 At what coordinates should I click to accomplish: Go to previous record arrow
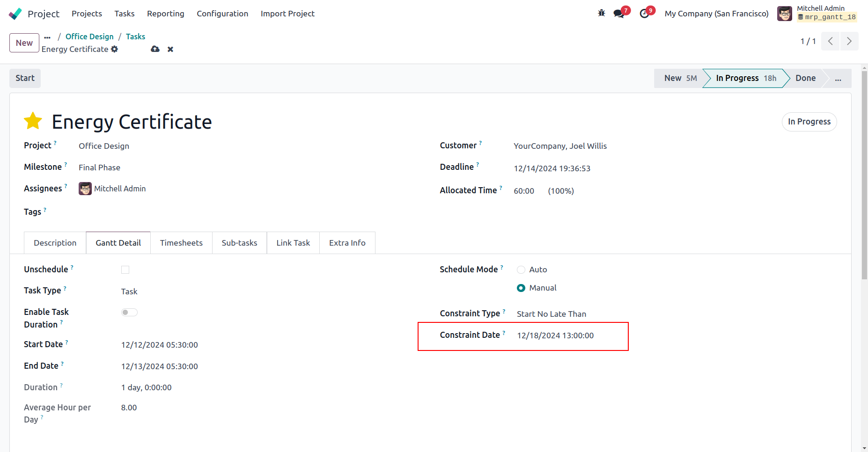tap(830, 41)
